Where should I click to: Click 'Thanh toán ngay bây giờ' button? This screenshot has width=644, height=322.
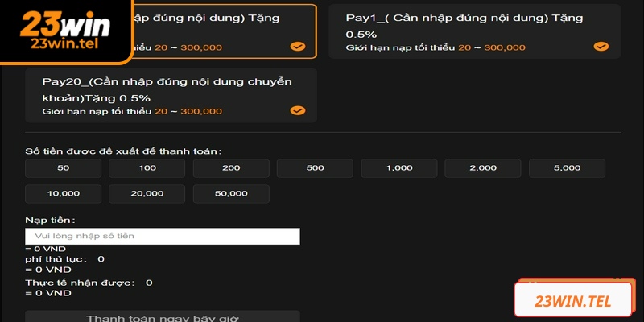click(163, 316)
